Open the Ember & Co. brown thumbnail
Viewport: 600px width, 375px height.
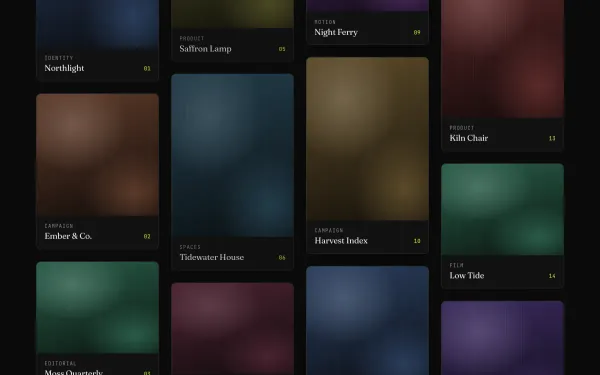click(x=98, y=155)
